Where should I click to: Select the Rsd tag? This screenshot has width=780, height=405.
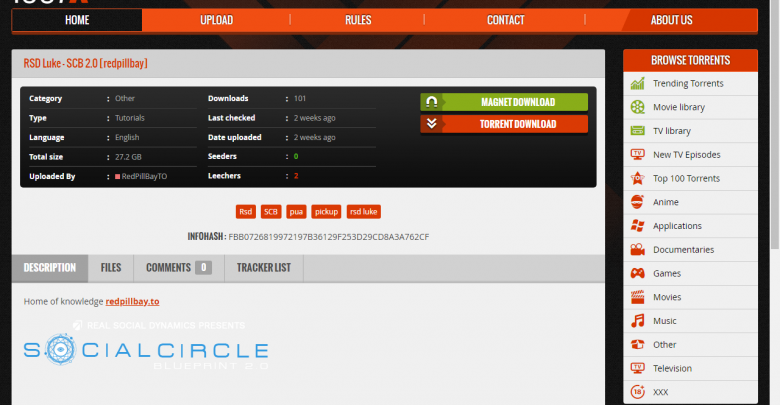[x=246, y=211]
